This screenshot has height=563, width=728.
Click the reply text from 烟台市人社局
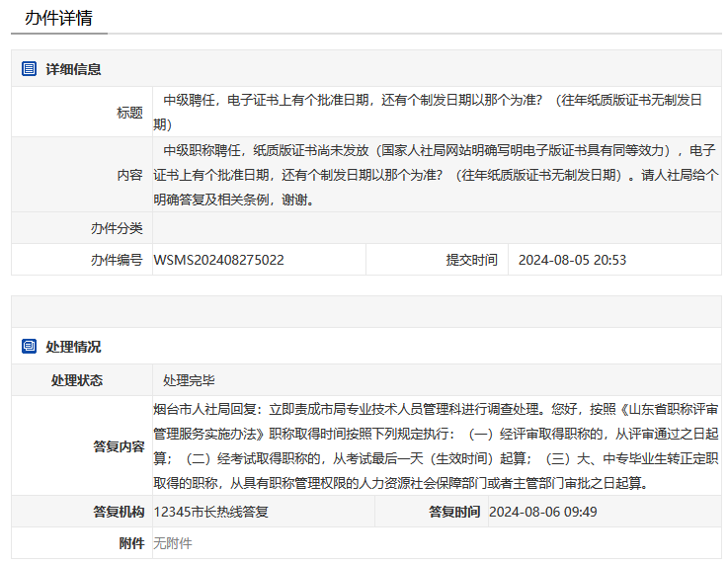coord(435,446)
